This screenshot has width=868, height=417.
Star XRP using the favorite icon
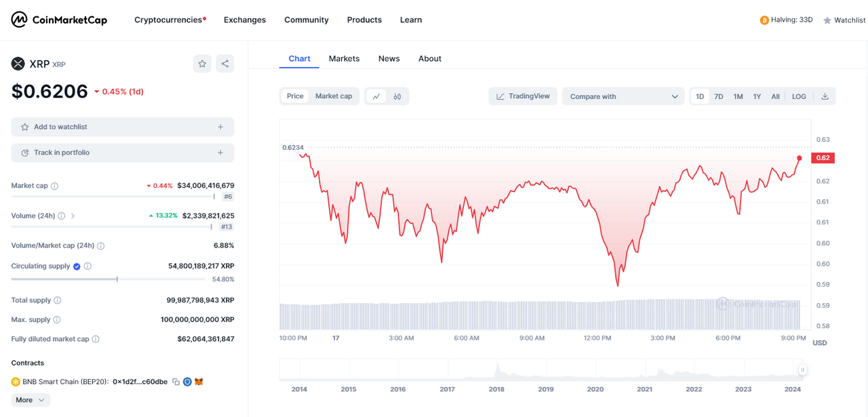(x=202, y=64)
